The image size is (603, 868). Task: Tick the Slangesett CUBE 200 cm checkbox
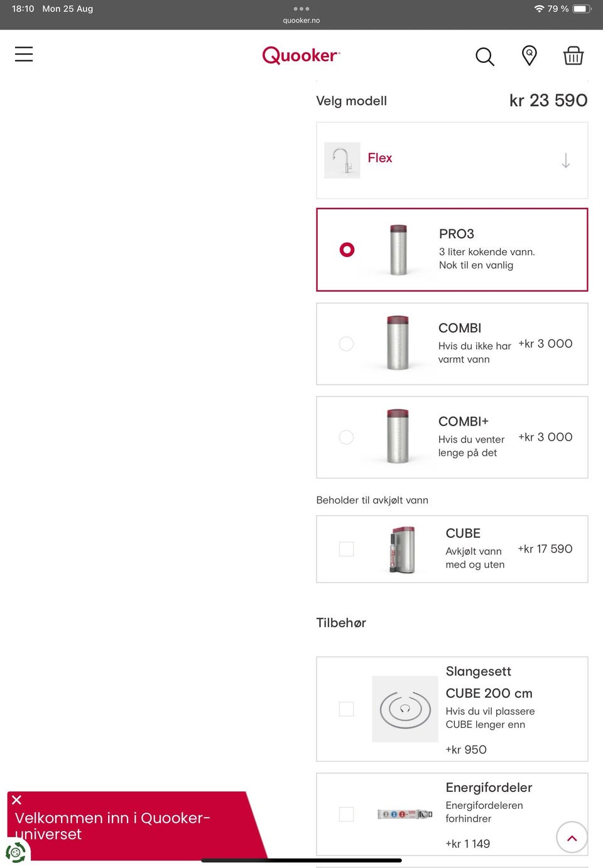pyautogui.click(x=346, y=709)
